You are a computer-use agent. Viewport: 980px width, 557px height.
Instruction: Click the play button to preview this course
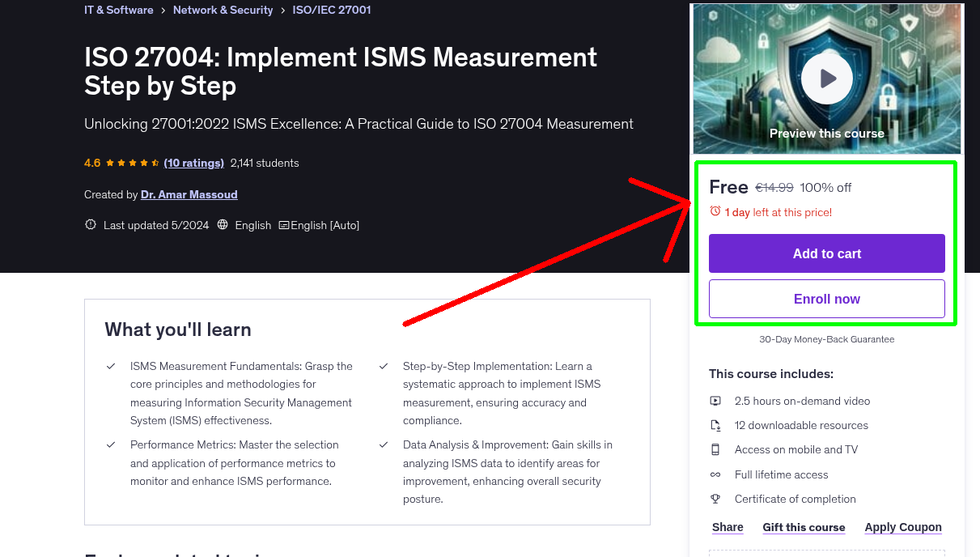click(826, 78)
